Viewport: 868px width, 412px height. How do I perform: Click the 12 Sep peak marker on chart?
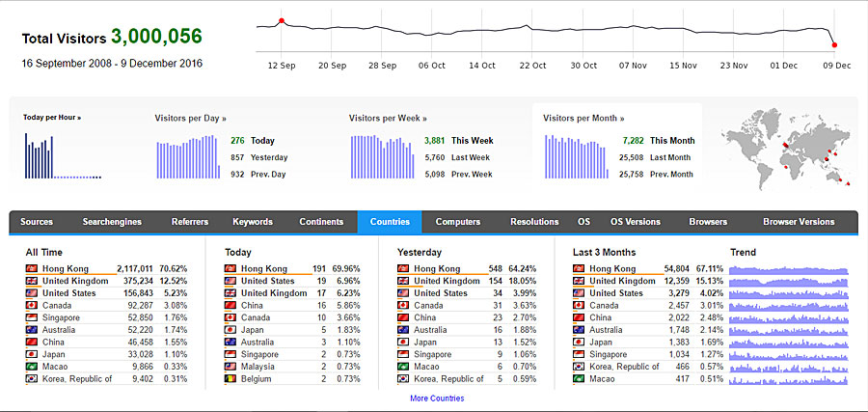click(x=282, y=20)
